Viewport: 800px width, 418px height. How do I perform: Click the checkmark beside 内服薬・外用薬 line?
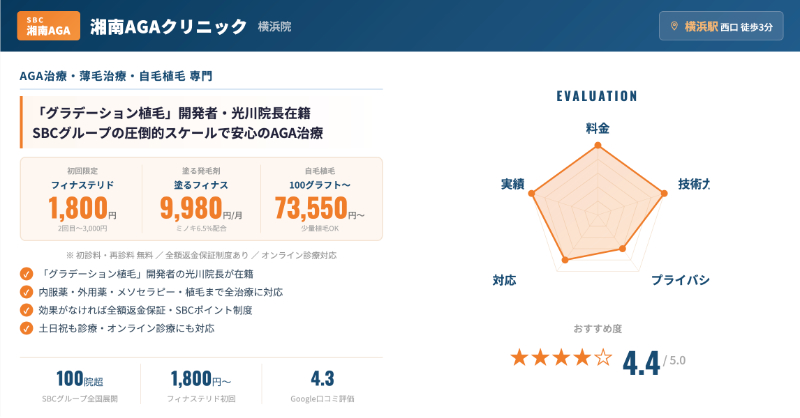26,291
